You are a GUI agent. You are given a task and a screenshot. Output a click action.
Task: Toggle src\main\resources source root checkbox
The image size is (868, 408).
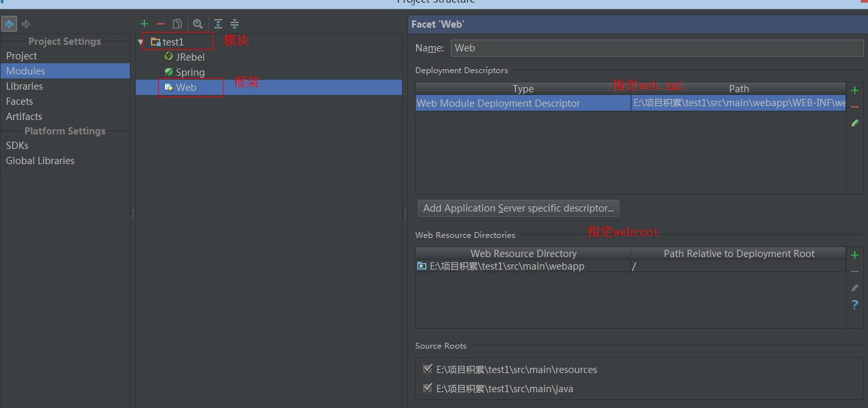pos(428,369)
